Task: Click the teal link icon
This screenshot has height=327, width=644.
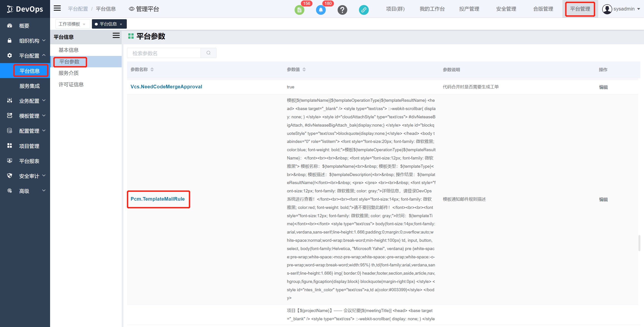Action: coord(364,10)
